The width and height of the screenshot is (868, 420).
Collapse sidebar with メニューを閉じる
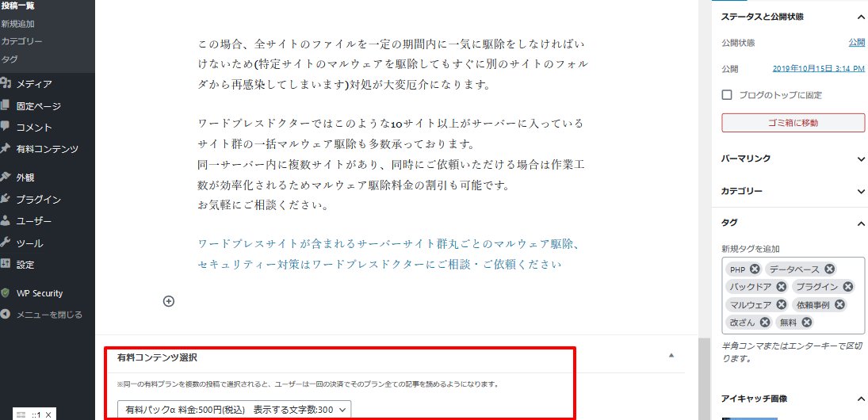[x=42, y=315]
